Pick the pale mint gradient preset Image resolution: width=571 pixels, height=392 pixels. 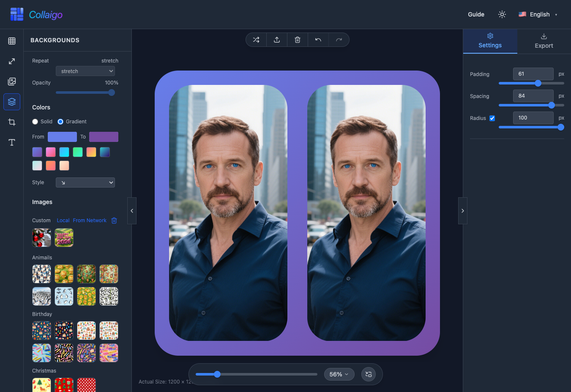37,166
